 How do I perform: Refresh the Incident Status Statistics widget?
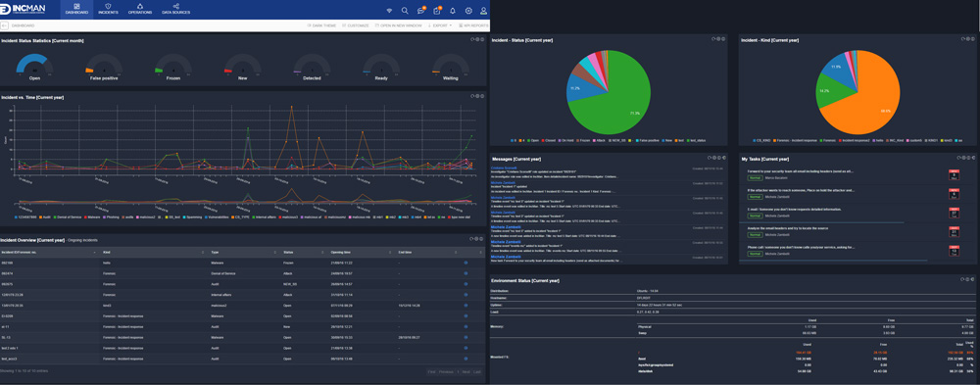[472, 39]
